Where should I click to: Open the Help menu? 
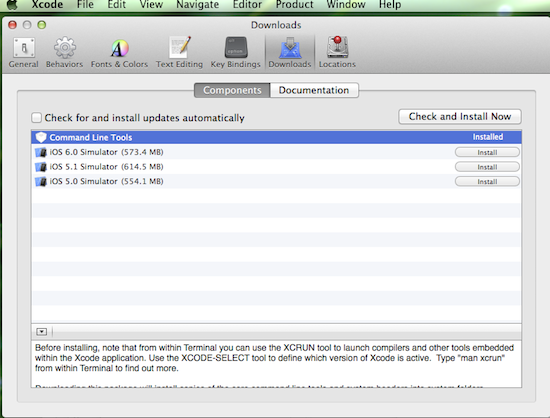tap(390, 5)
